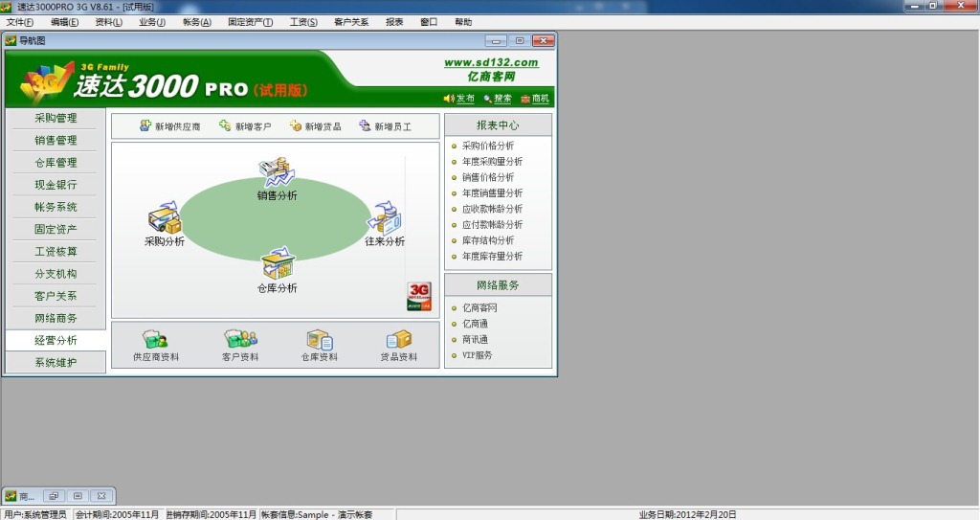Viewport: 980px width, 520px height.
Task: Open the 往来分析 accounts analysis icon
Action: click(x=385, y=223)
